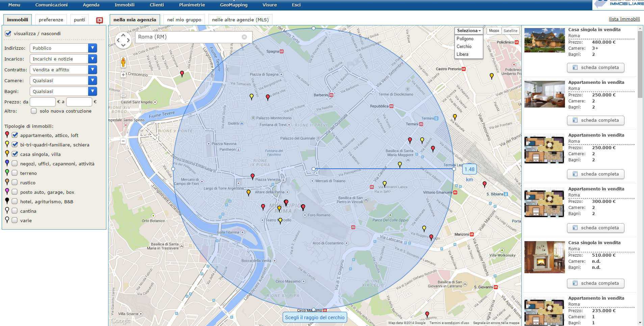
Task: Click the map zoom out minus button
Action: 123,141
